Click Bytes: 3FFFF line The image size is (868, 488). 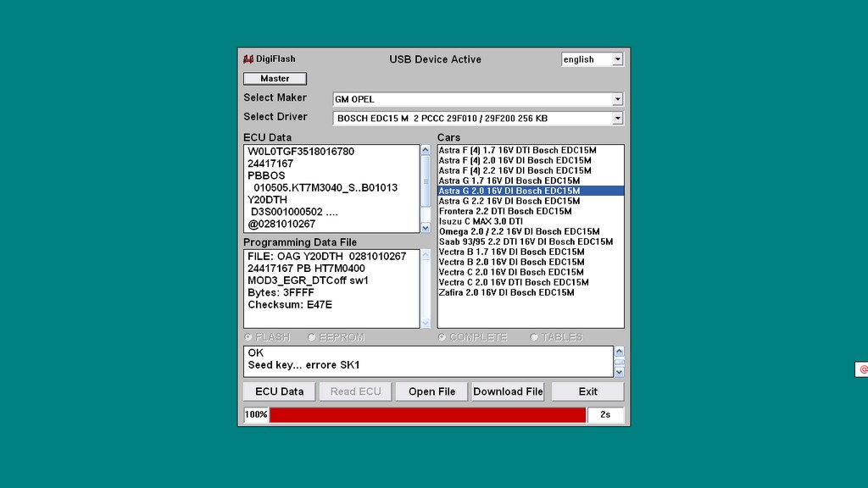coord(281,292)
